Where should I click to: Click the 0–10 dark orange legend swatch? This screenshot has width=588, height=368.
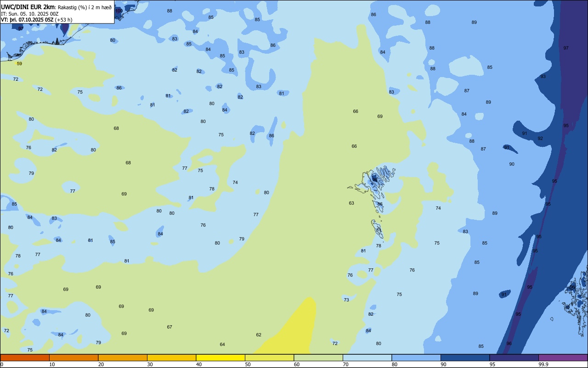point(25,357)
